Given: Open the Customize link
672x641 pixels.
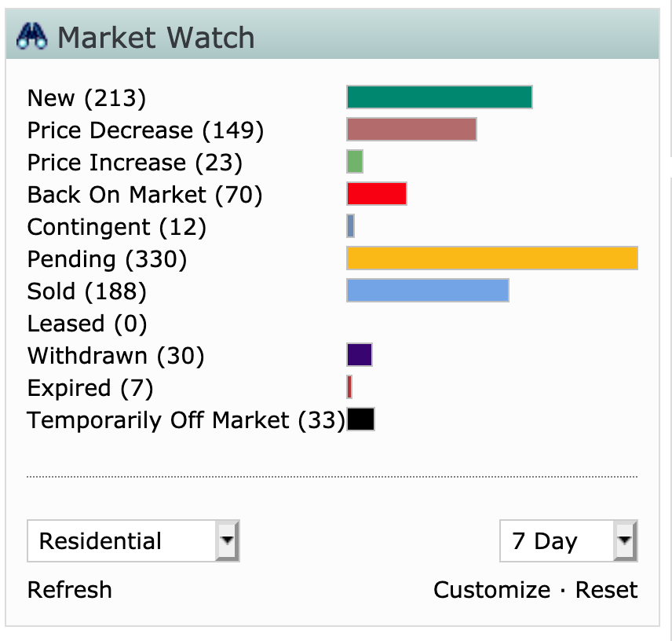Looking at the screenshot, I should point(491,590).
